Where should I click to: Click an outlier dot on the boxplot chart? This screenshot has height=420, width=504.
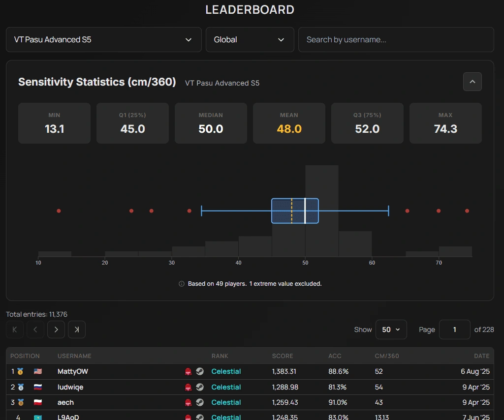click(x=59, y=210)
